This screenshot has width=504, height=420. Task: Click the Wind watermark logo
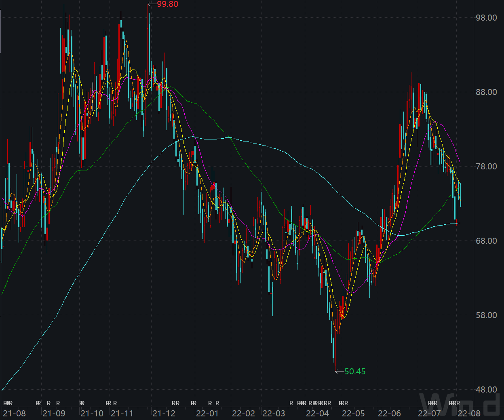pos(460,403)
